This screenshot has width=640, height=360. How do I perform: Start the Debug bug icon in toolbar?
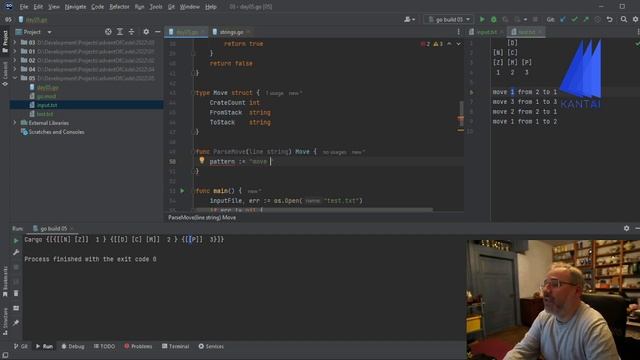(x=493, y=19)
